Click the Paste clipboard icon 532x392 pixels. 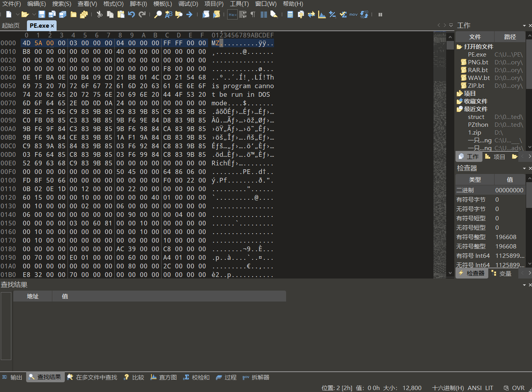point(121,14)
